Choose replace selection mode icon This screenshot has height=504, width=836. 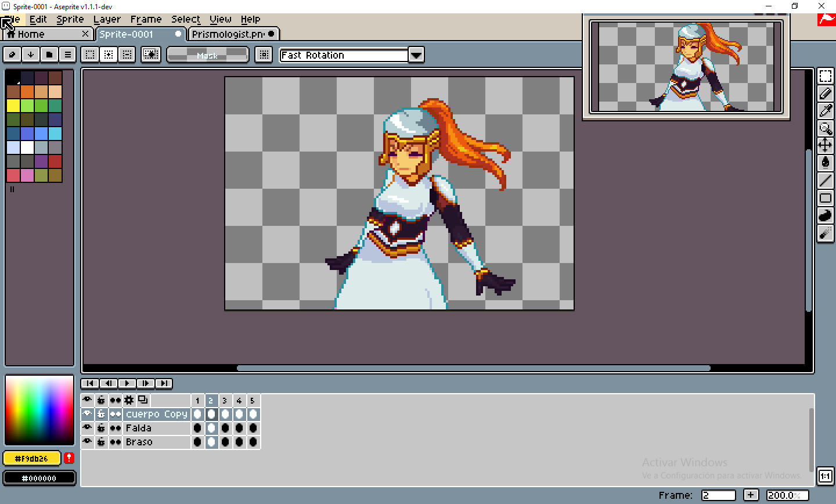89,55
